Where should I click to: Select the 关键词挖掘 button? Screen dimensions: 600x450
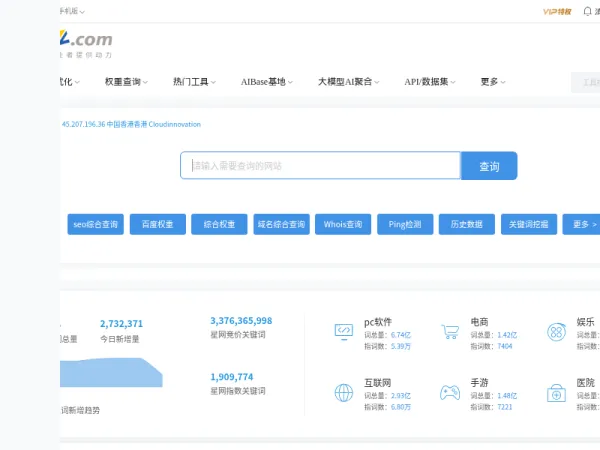[x=529, y=224]
